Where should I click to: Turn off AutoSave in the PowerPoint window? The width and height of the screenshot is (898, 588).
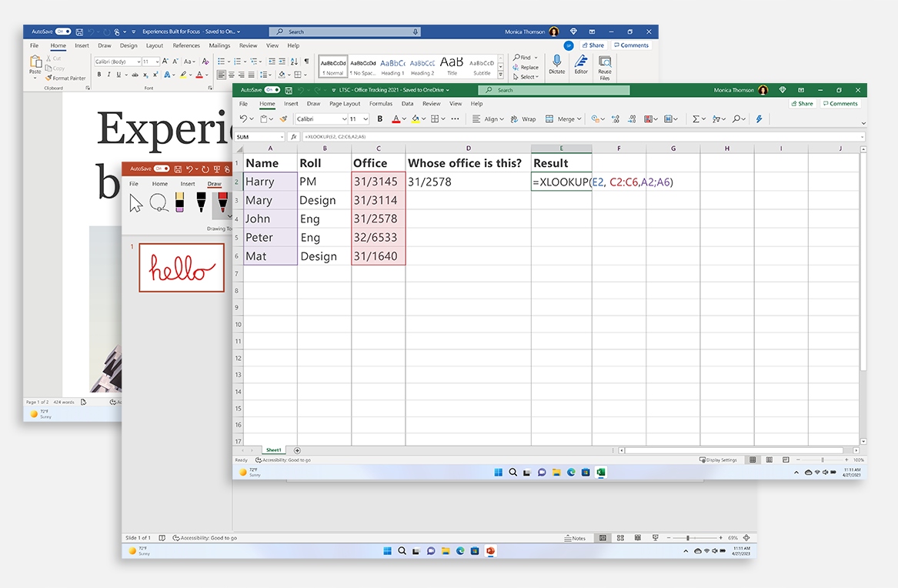(x=162, y=169)
